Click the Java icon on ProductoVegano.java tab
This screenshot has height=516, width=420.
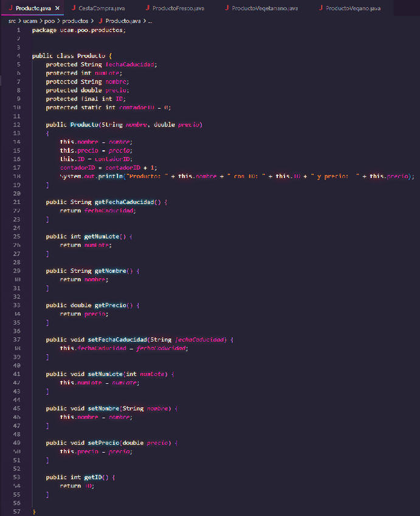tap(321, 8)
